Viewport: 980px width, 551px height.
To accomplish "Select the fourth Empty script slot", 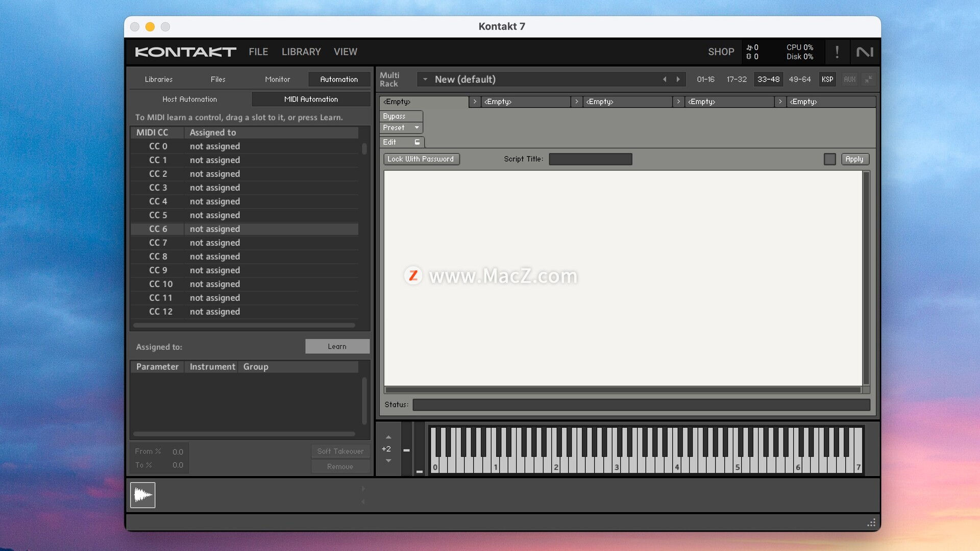I will (730, 102).
